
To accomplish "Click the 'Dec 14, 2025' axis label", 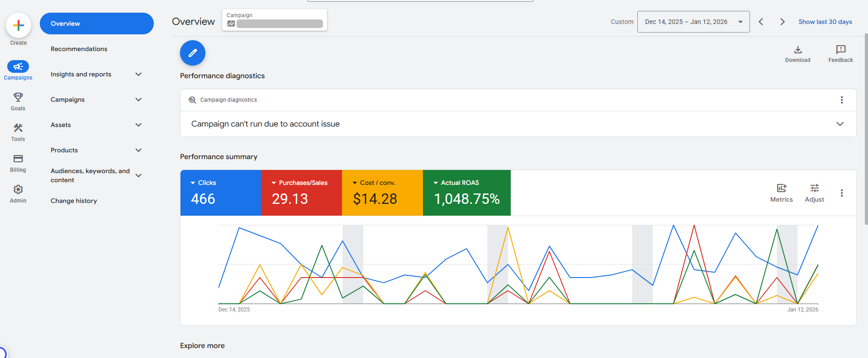I will [234, 310].
